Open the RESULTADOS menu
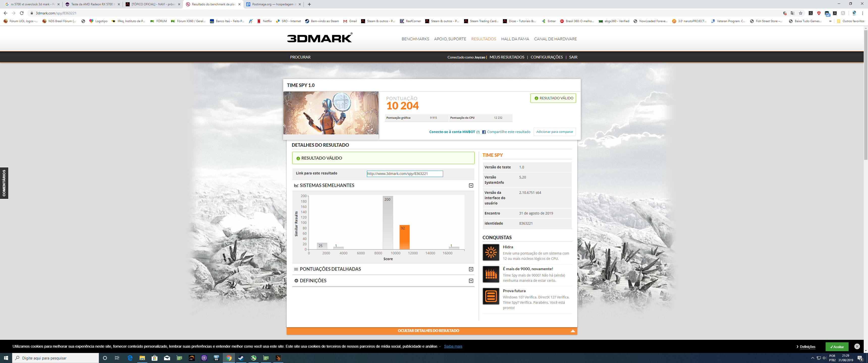Screen dimensions: 868x363 pyautogui.click(x=483, y=39)
